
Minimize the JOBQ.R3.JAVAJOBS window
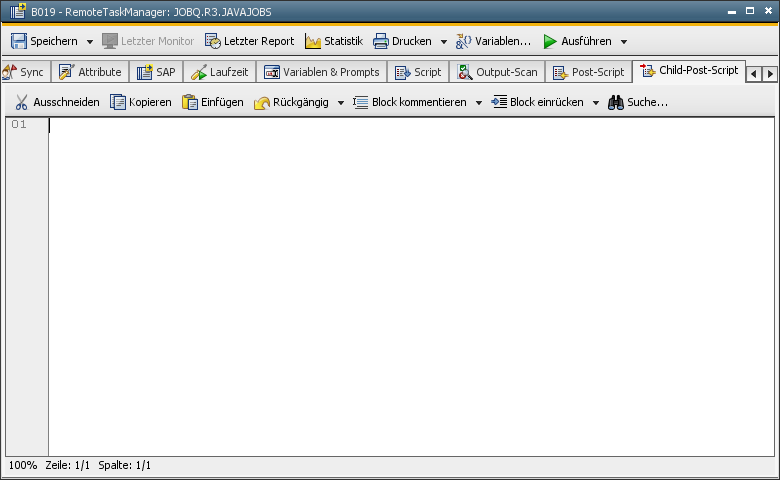732,11
